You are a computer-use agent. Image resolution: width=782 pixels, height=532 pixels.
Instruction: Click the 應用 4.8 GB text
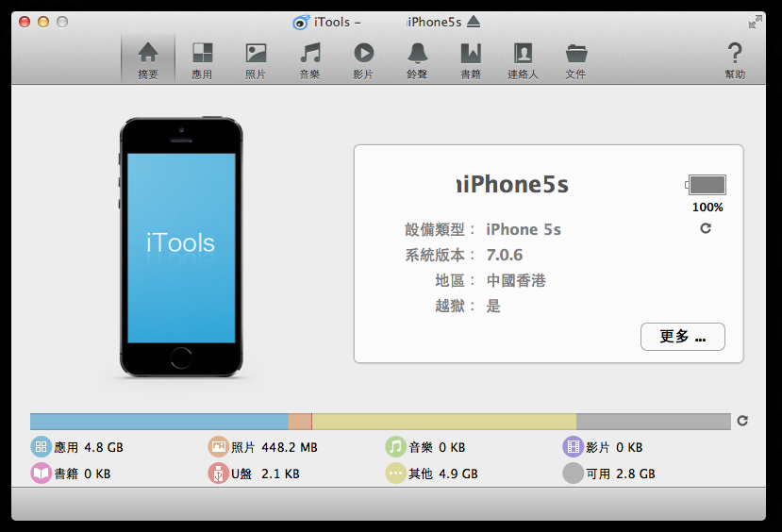89,447
